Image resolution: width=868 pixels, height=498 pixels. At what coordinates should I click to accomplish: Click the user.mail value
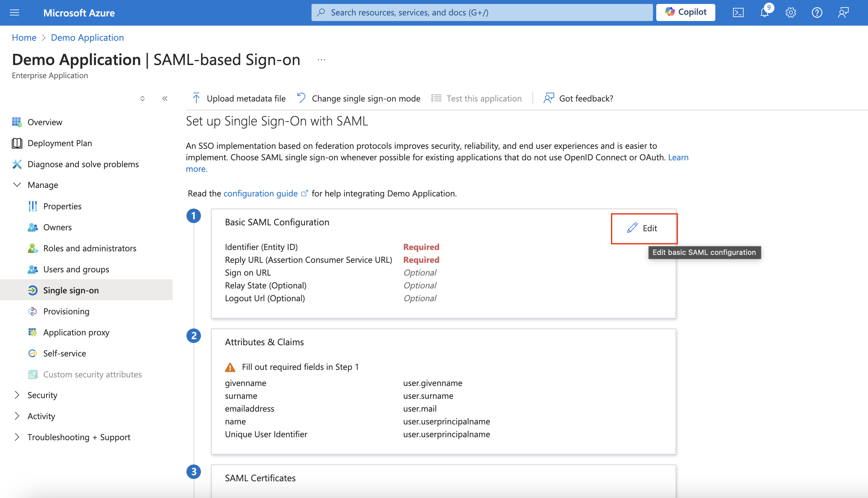tap(420, 409)
